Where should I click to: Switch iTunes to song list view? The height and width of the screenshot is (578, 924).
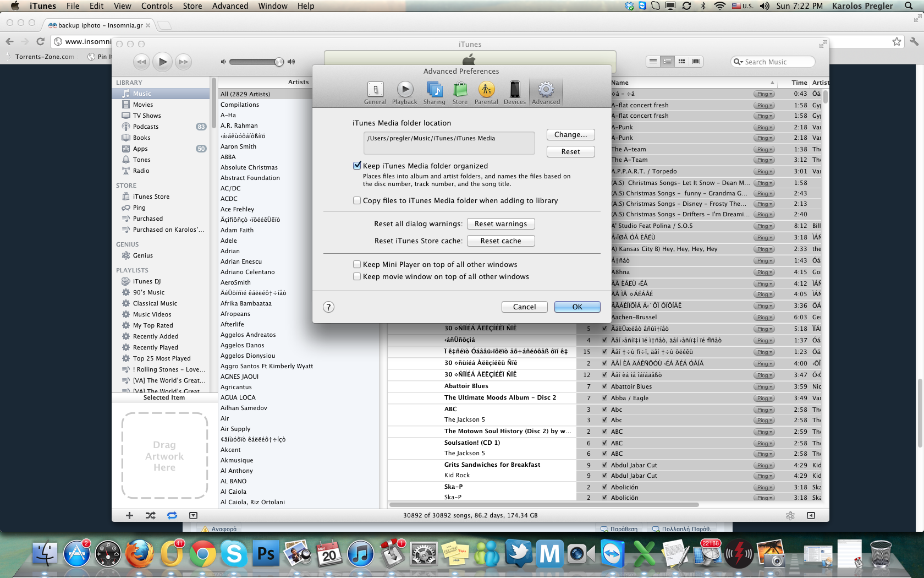653,62
